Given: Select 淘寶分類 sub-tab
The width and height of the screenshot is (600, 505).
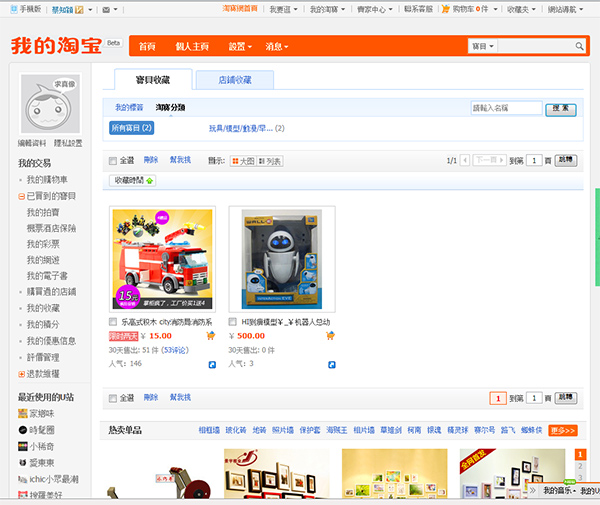Looking at the screenshot, I should [170, 108].
